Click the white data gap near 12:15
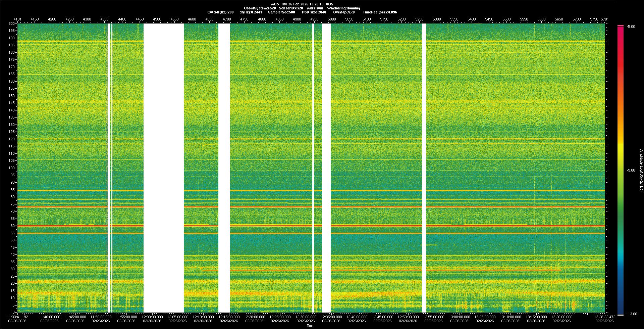This screenshot has height=329, width=644. point(224,168)
